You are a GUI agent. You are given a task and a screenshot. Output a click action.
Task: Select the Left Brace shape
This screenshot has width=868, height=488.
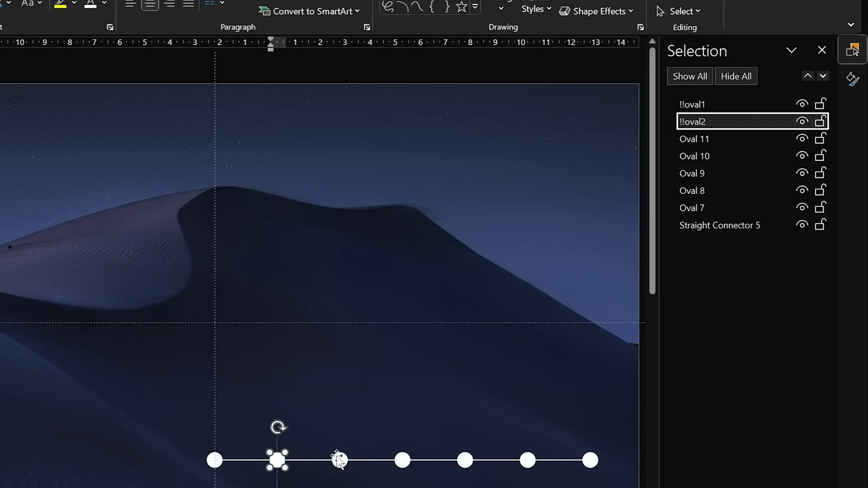pyautogui.click(x=432, y=6)
